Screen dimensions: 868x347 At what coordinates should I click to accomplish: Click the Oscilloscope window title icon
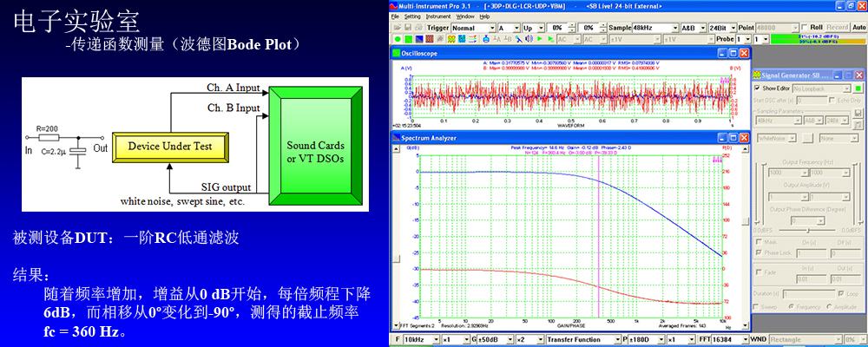click(x=397, y=53)
